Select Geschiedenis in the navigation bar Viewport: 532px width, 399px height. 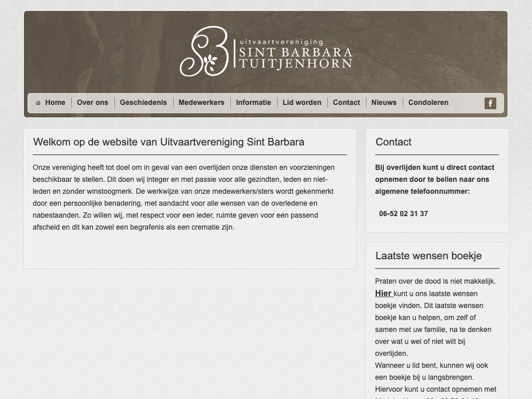[143, 102]
